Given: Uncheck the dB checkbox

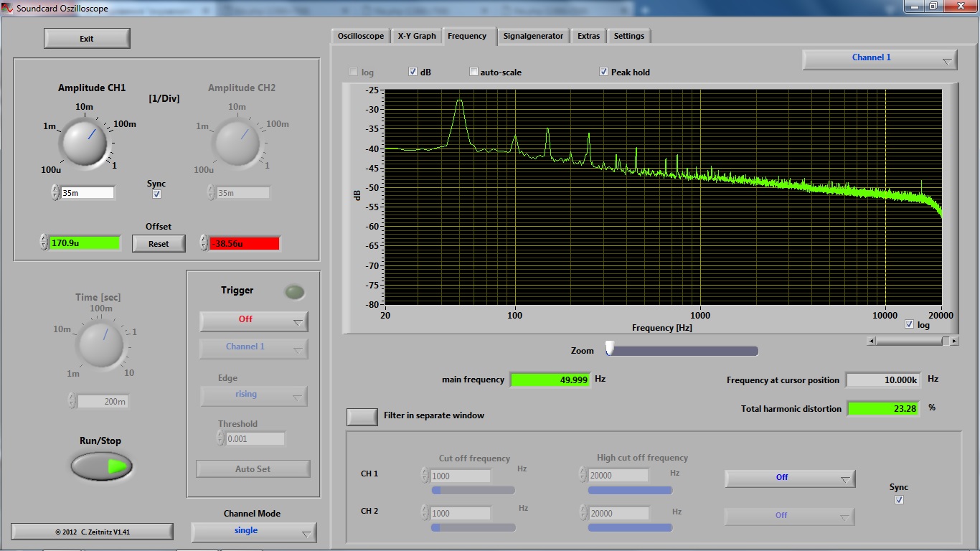Looking at the screenshot, I should pos(413,72).
